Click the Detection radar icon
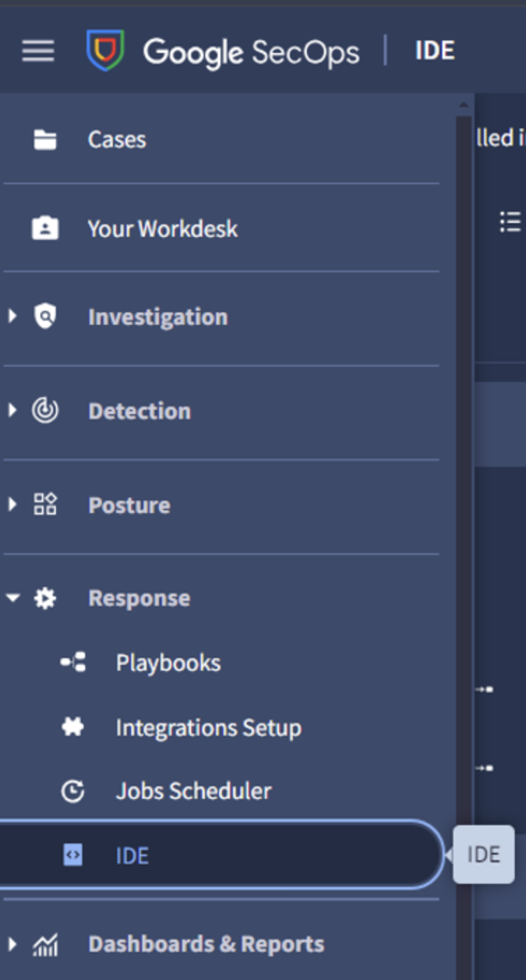This screenshot has width=526, height=980. pos(45,411)
